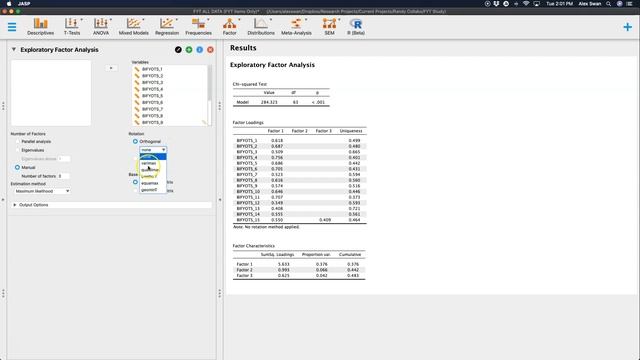Click the Dropbox menu bar icon
The height and width of the screenshot is (360, 640).
click(x=496, y=4)
